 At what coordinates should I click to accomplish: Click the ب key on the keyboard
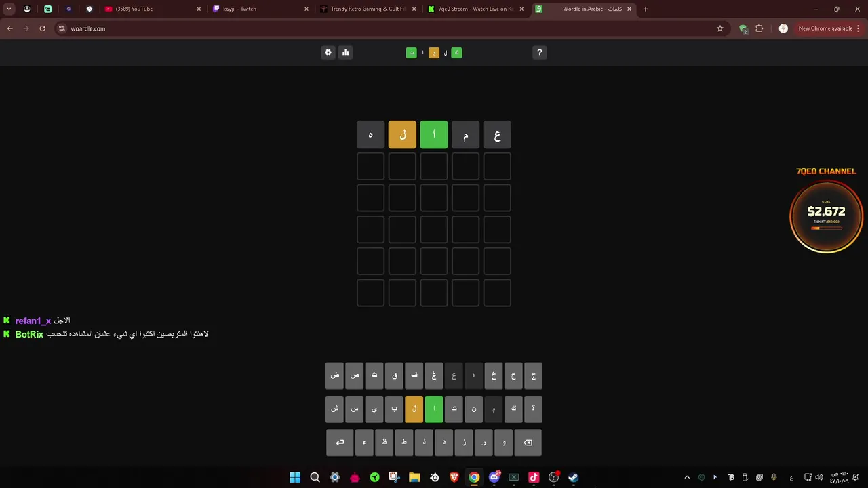(x=394, y=409)
